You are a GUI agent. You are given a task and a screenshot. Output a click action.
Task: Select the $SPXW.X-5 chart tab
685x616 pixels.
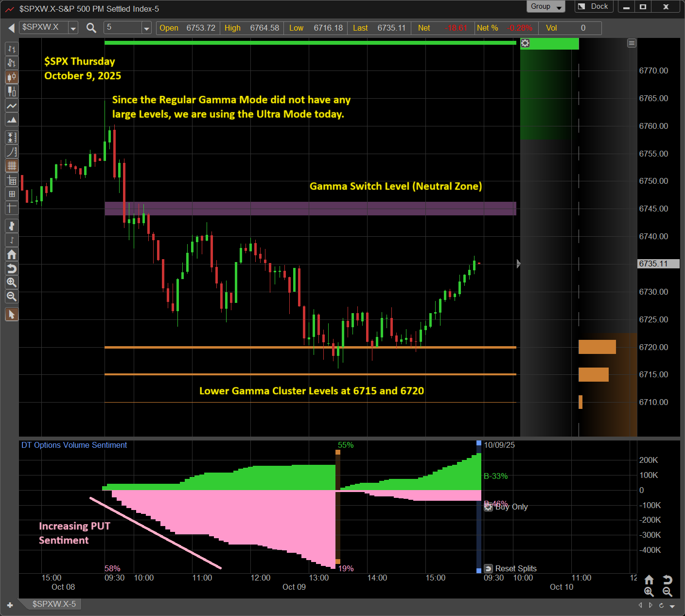click(54, 604)
